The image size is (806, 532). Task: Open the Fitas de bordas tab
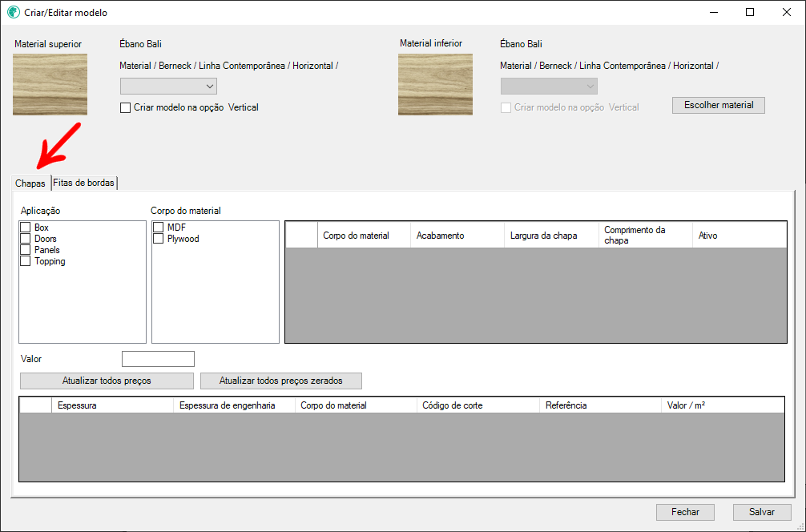pyautogui.click(x=83, y=183)
